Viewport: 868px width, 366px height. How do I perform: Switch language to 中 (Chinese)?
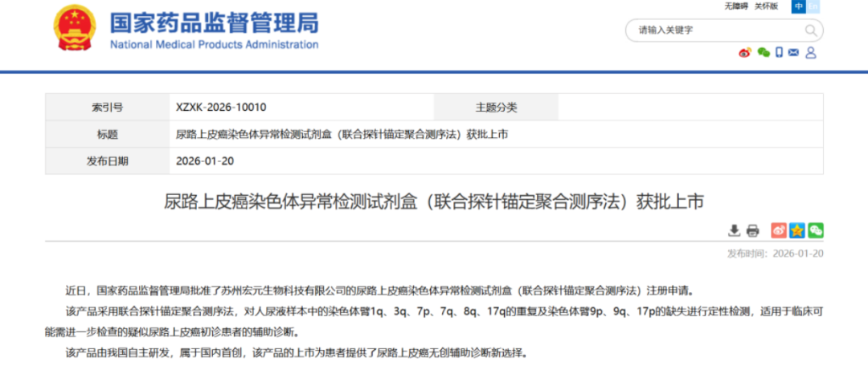[x=798, y=6]
